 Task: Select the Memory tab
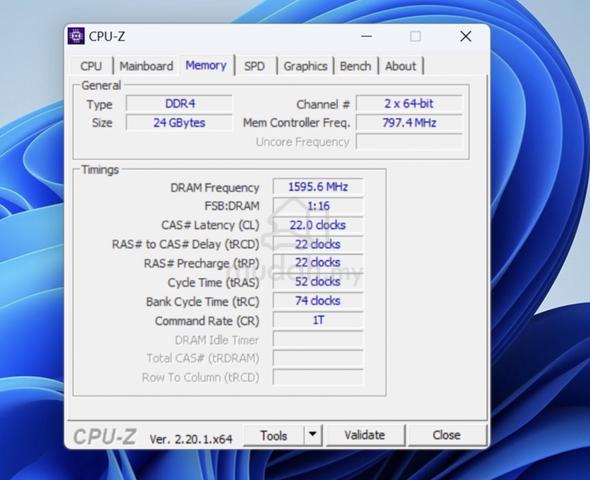[x=206, y=65]
